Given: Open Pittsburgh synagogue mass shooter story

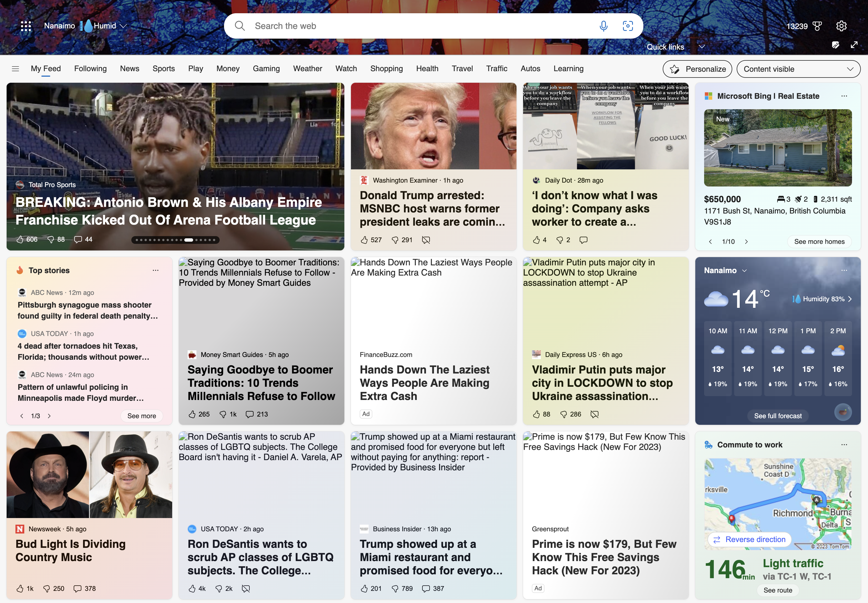Looking at the screenshot, I should [x=88, y=310].
